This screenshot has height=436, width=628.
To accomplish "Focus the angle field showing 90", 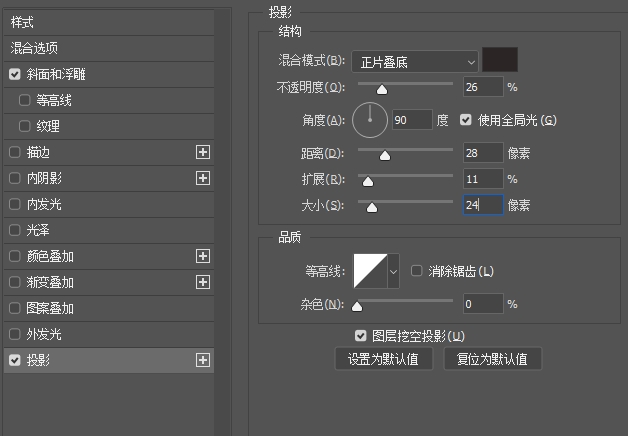I will pos(412,120).
